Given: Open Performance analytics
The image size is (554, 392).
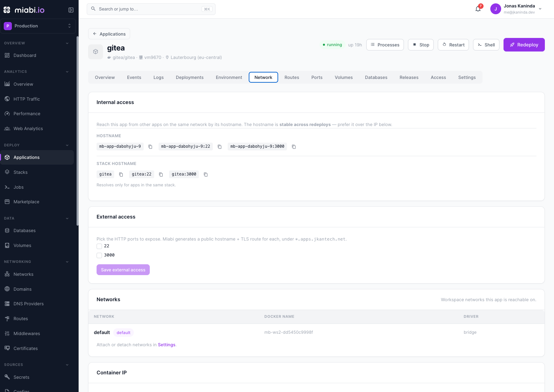Looking at the screenshot, I should tap(37, 114).
